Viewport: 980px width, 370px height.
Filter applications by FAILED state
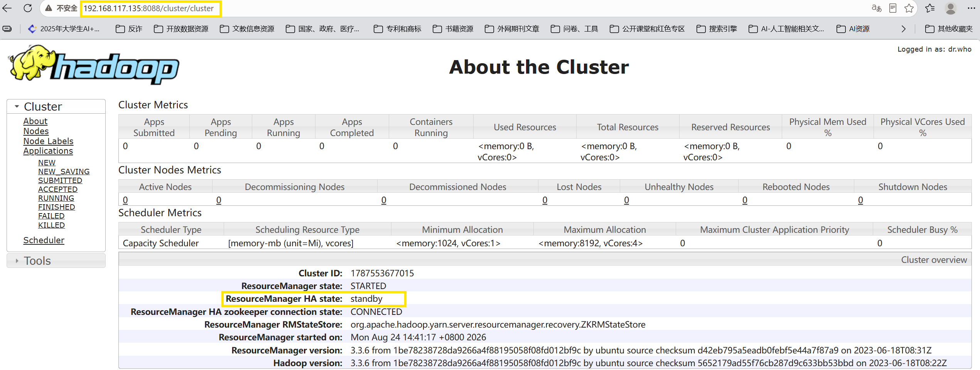(51, 216)
